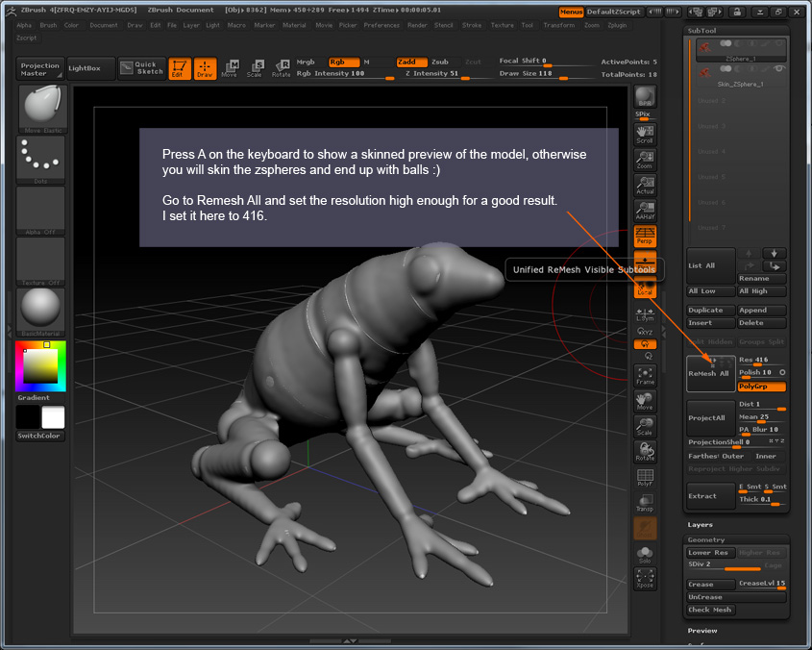Toggle the Mrgb mode
Image resolution: width=812 pixels, height=650 pixels.
pyautogui.click(x=306, y=62)
